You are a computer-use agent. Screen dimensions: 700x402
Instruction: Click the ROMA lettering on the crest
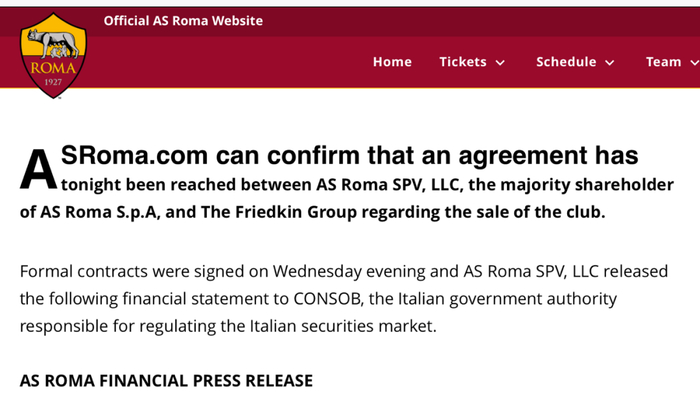point(54,67)
